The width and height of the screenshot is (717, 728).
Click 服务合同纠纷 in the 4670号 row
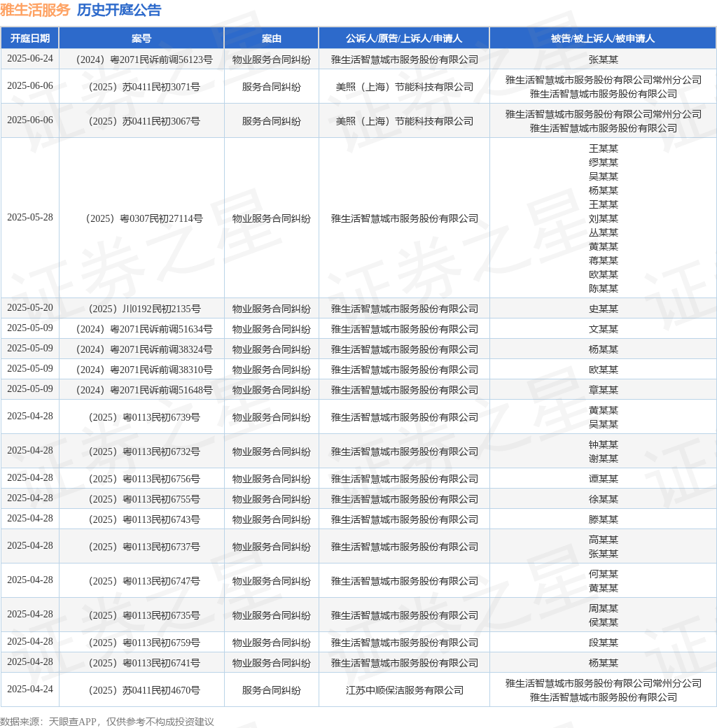pyautogui.click(x=271, y=690)
